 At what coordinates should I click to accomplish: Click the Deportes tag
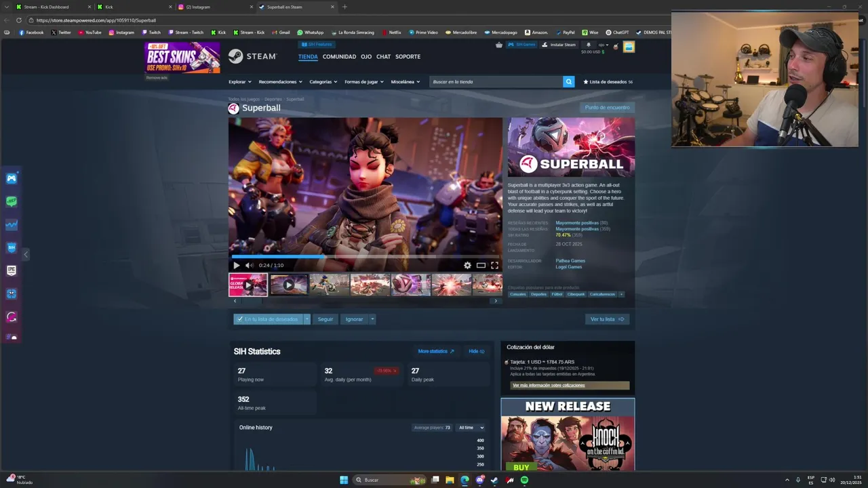tap(538, 294)
